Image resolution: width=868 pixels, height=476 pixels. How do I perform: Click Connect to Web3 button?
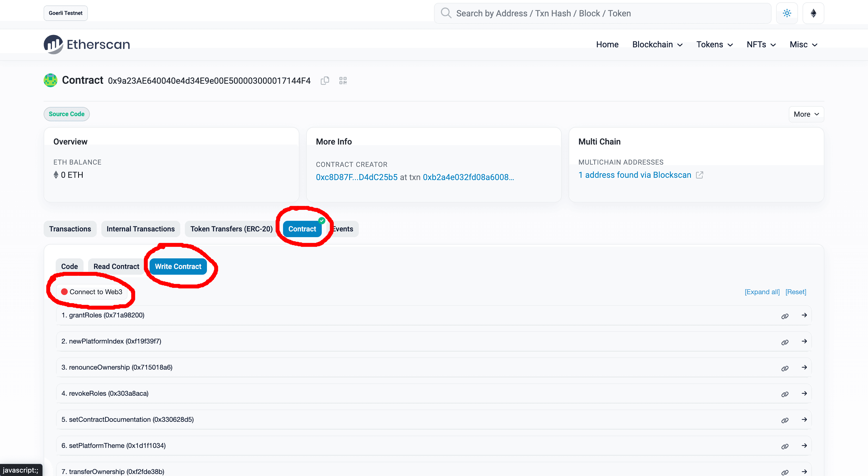[x=92, y=292]
